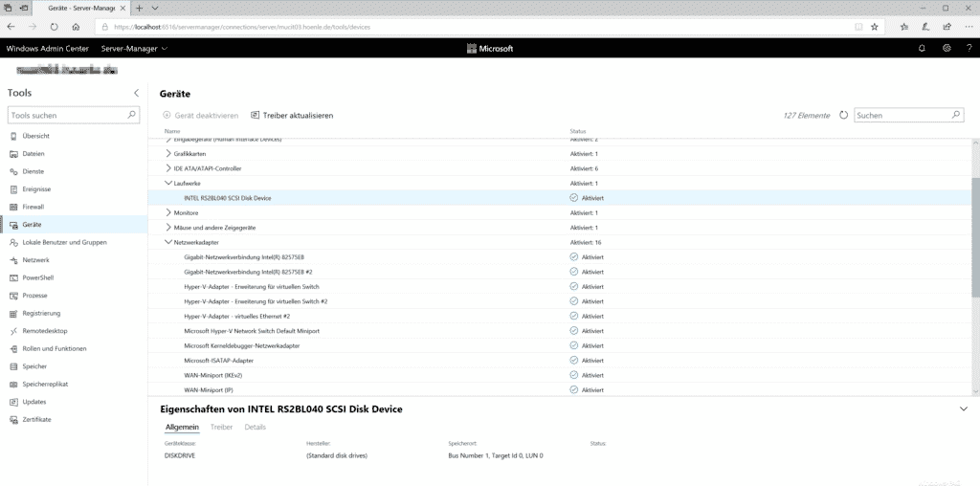Viewport: 980px width, 486px height.
Task: Open reading view in address bar
Action: (858, 27)
